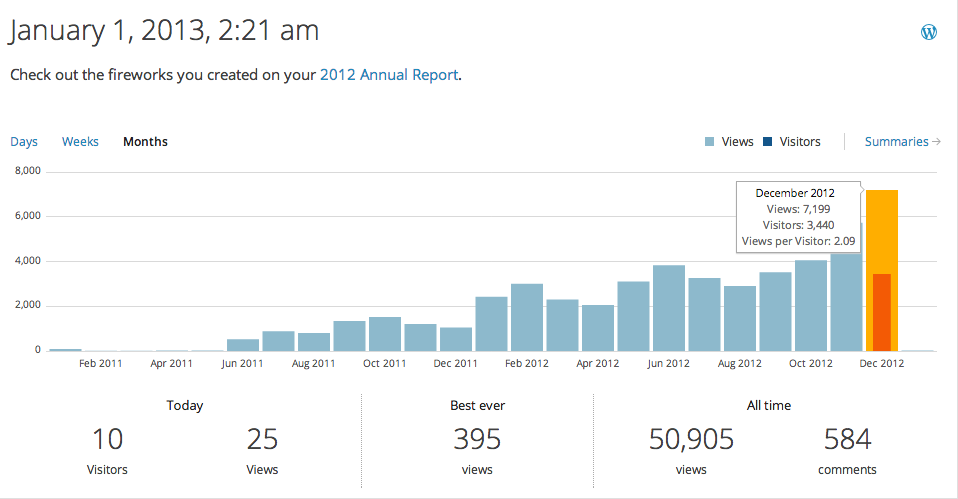Click the Visitors legend color swatch
This screenshot has height=499, width=958.
point(767,142)
